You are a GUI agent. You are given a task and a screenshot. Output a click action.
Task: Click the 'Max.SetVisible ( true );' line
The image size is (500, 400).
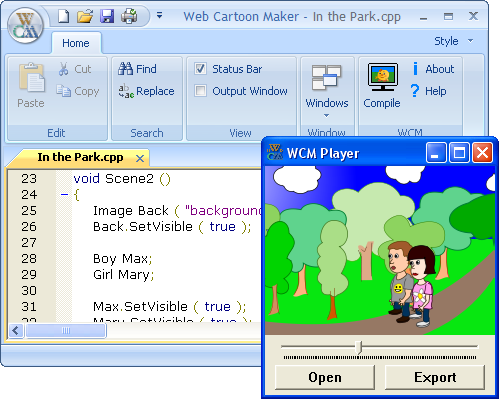pyautogui.click(x=169, y=307)
